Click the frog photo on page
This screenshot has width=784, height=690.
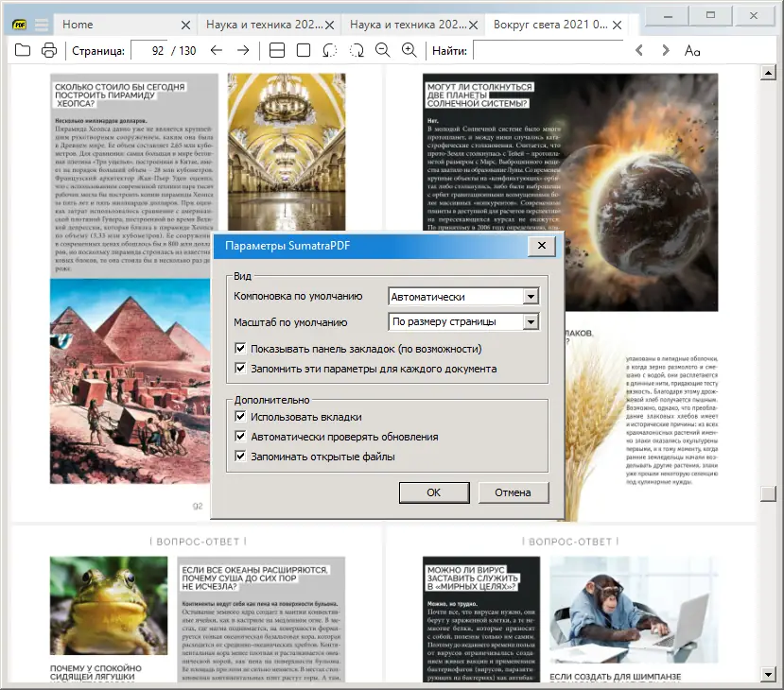(109, 606)
